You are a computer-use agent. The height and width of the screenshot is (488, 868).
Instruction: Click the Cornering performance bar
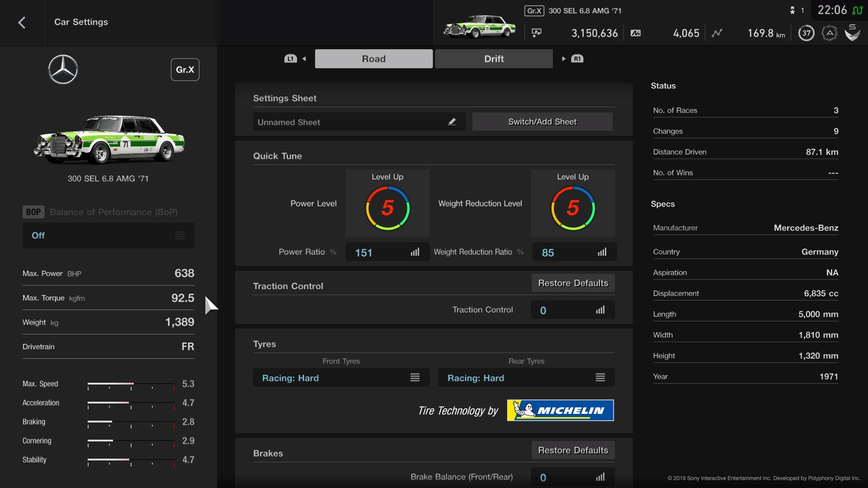point(131,442)
